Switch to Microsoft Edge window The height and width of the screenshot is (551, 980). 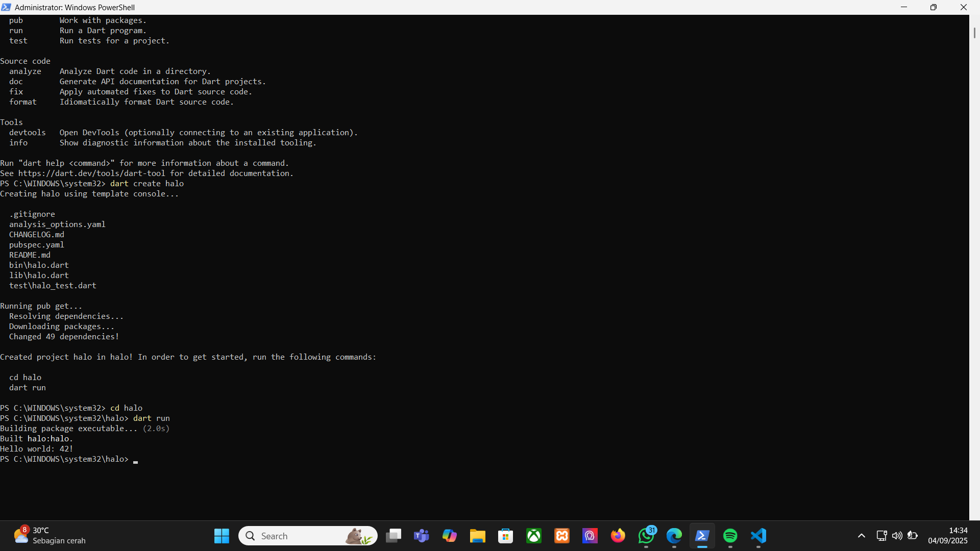point(674,536)
